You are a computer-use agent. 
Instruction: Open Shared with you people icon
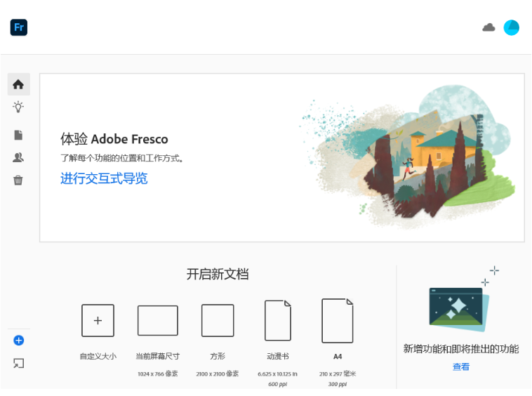18,157
